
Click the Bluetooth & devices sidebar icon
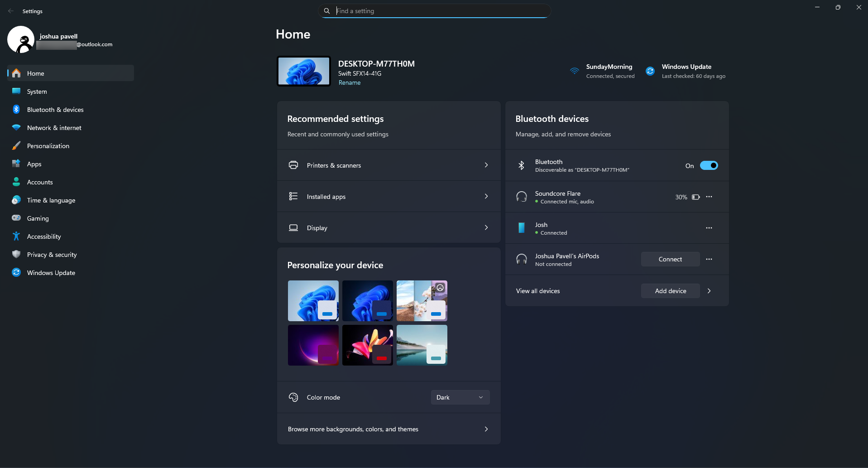click(x=16, y=109)
